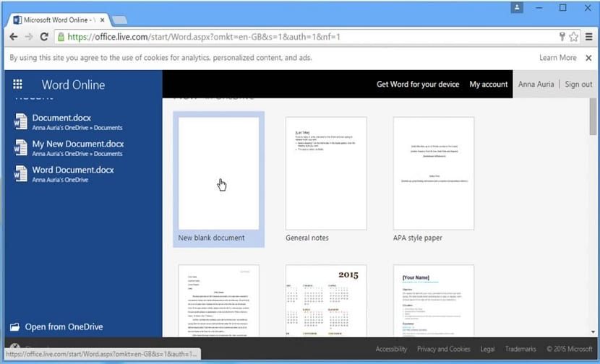Viewport: 600px width, 364px height.
Task: Click the Word icon beside My New Document.docx
Action: (x=21, y=147)
